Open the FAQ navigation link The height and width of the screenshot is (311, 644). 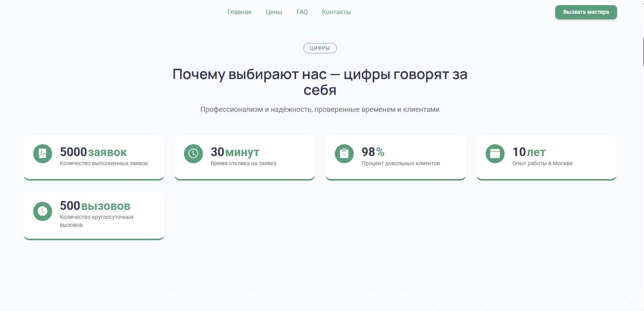pyautogui.click(x=302, y=12)
